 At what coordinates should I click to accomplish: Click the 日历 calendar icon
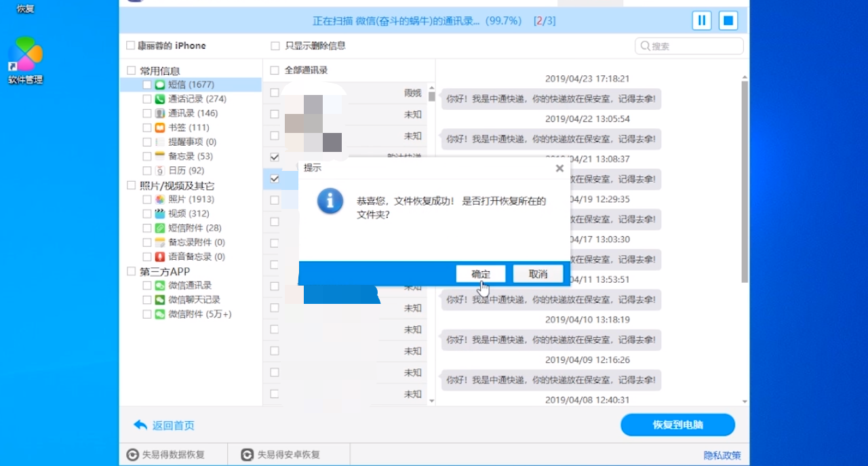pyautogui.click(x=160, y=171)
